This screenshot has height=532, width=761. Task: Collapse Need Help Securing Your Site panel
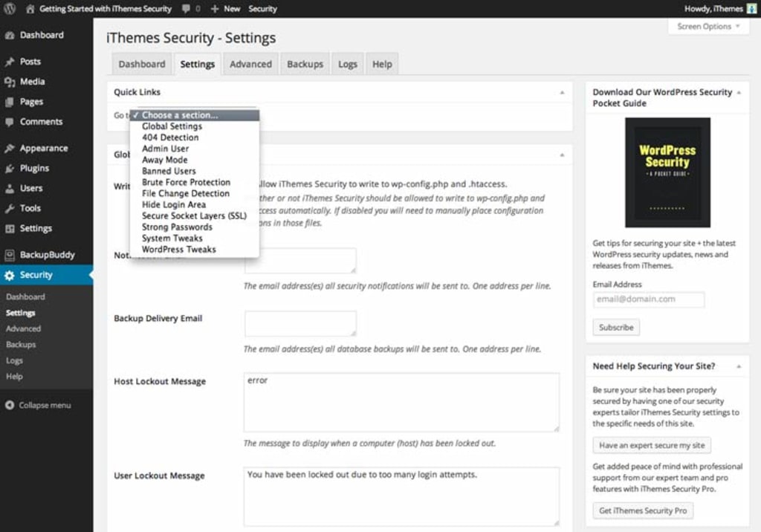[739, 366]
